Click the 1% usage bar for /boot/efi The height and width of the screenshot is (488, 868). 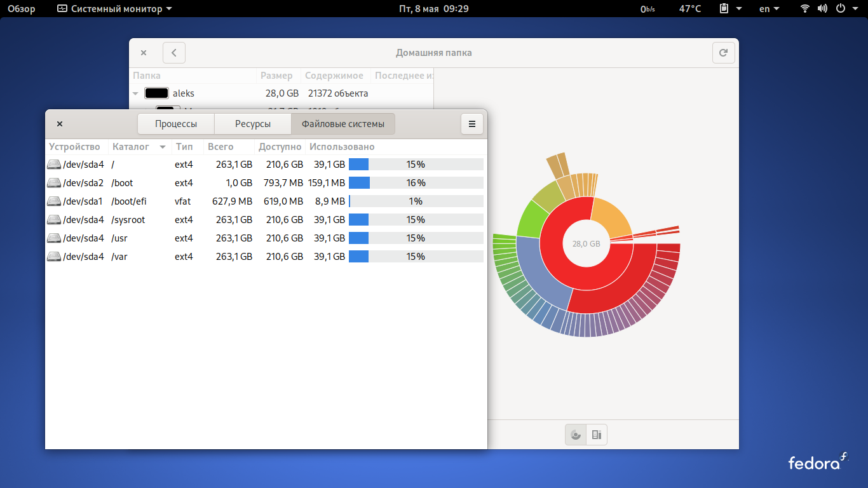coord(416,201)
